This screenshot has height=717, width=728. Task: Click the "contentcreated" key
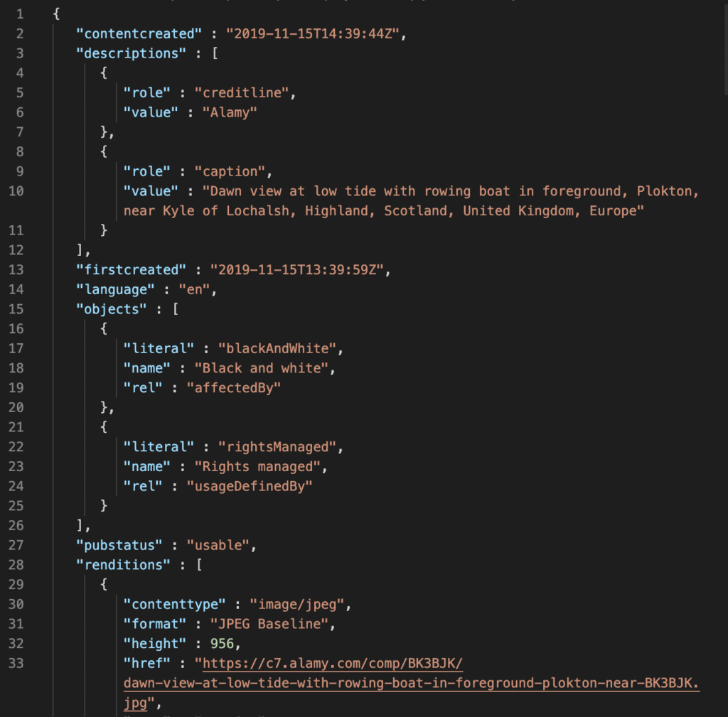(x=139, y=34)
